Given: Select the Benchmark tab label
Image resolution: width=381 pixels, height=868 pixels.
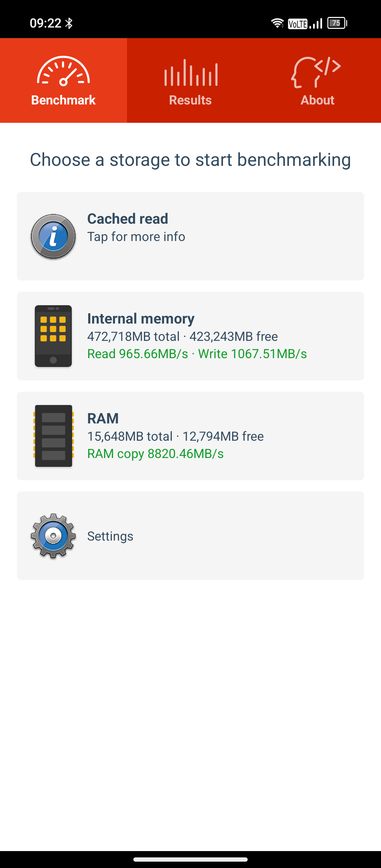Looking at the screenshot, I should [x=64, y=100].
